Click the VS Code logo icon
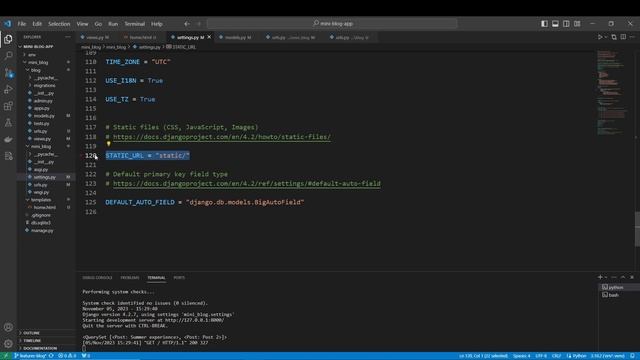Screen dimensions: 640x360 pos(8,24)
